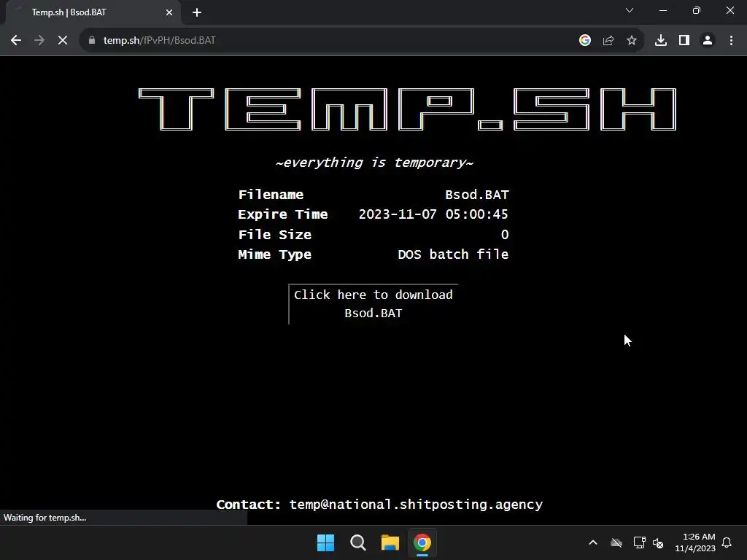The width and height of the screenshot is (747, 560).
Task: Close the Chrome window
Action: pyautogui.click(x=729, y=10)
